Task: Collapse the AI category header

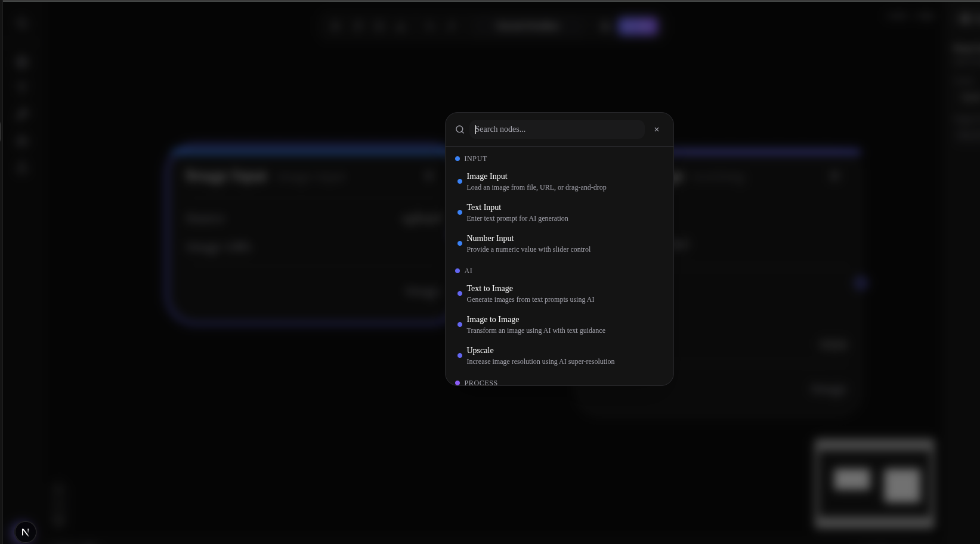Action: [x=468, y=271]
